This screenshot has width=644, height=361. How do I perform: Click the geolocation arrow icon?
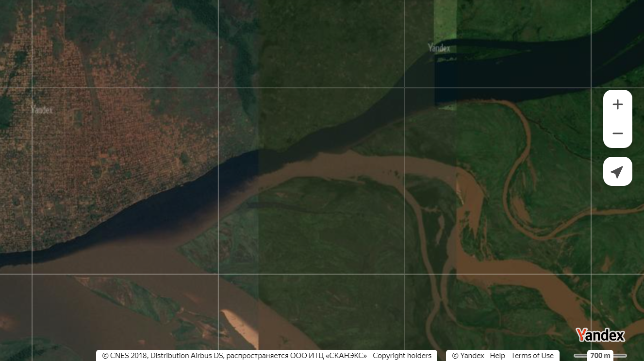(x=617, y=172)
